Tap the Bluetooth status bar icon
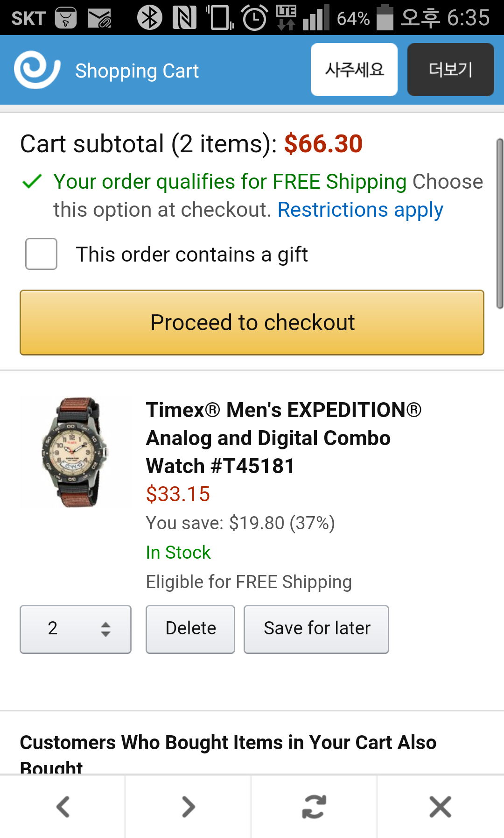The image size is (504, 838). (149, 18)
